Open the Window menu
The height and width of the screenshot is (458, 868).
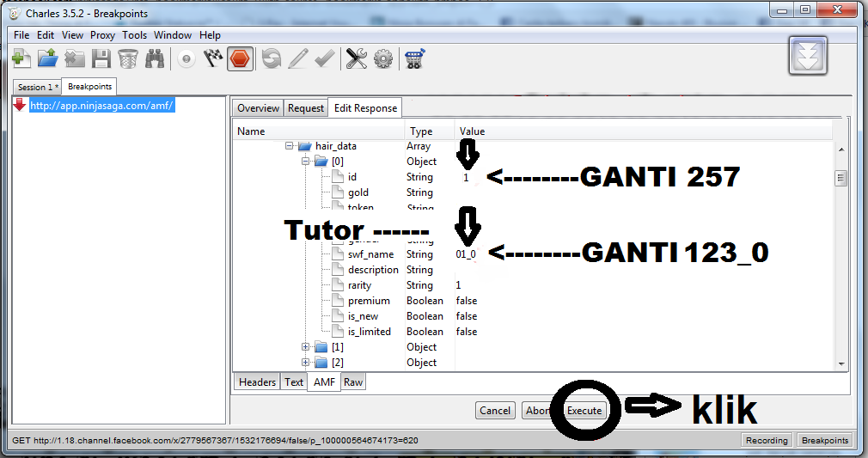(x=173, y=35)
